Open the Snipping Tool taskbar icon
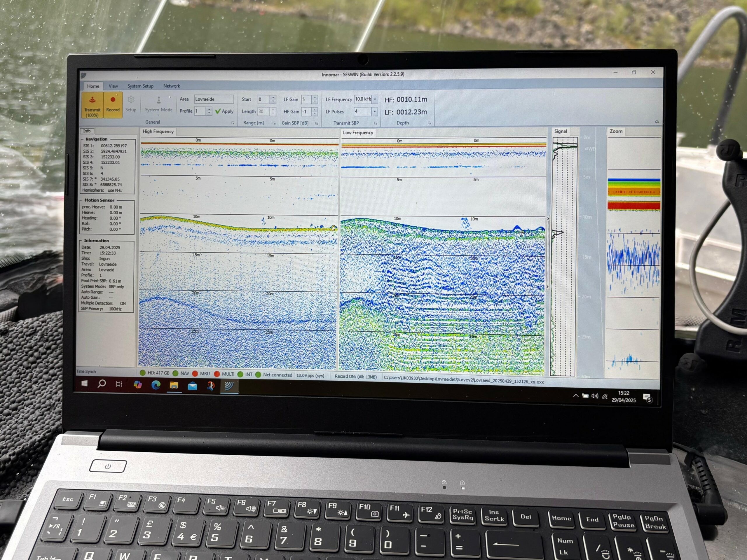This screenshot has width=747, height=560. 211,386
